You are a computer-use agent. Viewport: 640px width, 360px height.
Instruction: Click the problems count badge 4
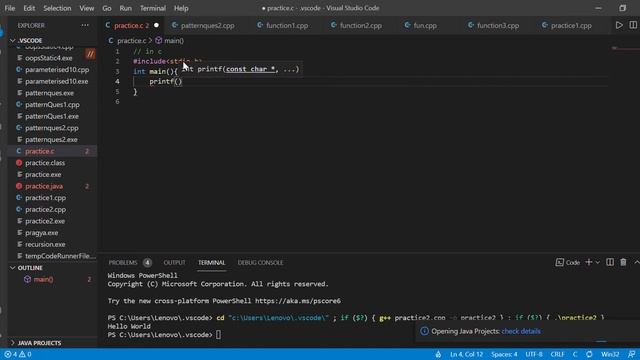click(x=147, y=262)
